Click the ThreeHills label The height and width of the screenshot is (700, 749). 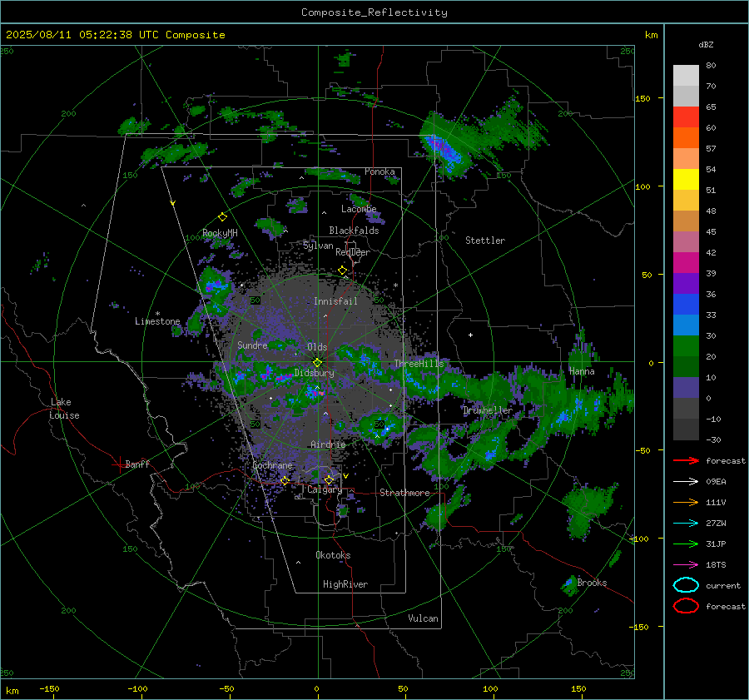[419, 364]
